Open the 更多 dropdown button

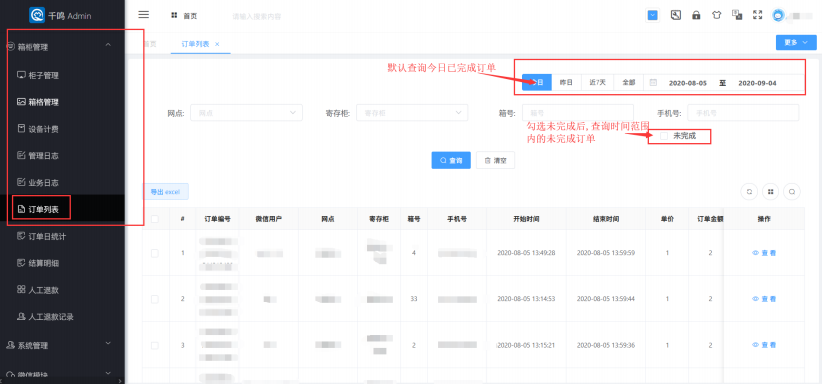click(796, 43)
